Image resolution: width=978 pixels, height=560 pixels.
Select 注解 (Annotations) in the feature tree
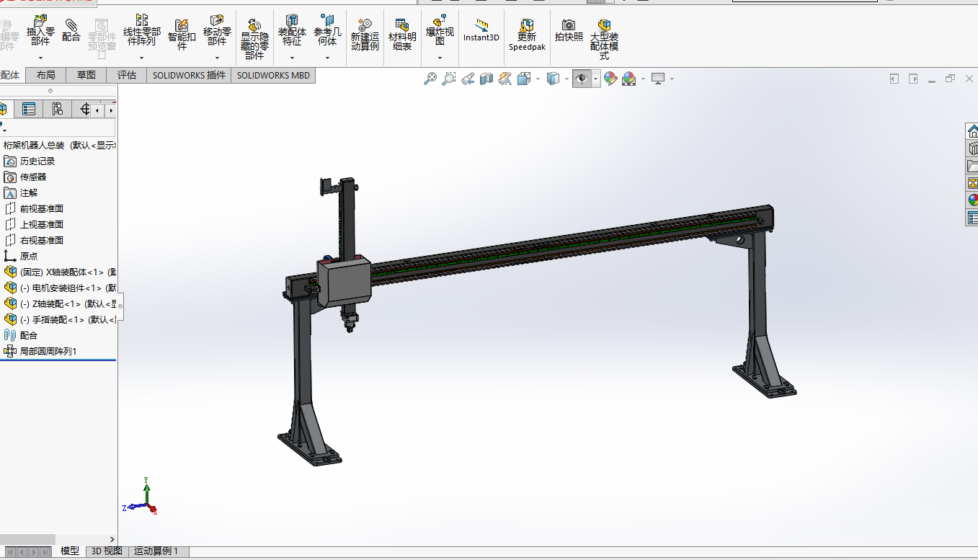pyautogui.click(x=29, y=193)
